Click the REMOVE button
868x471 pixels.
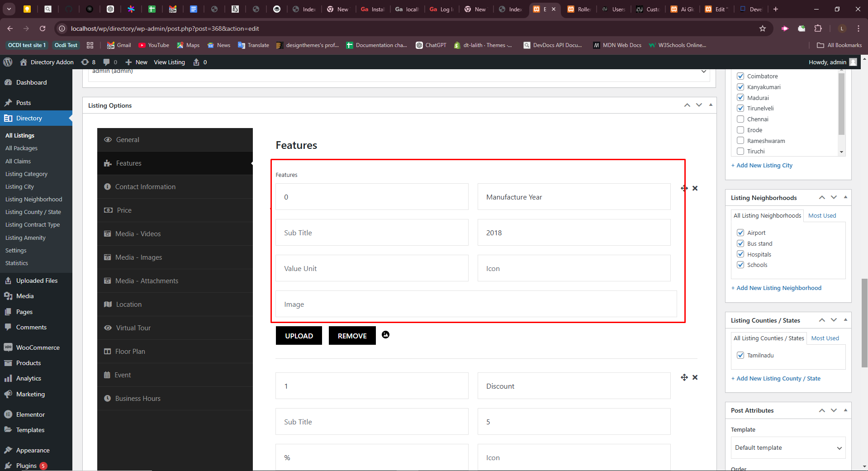click(x=352, y=336)
